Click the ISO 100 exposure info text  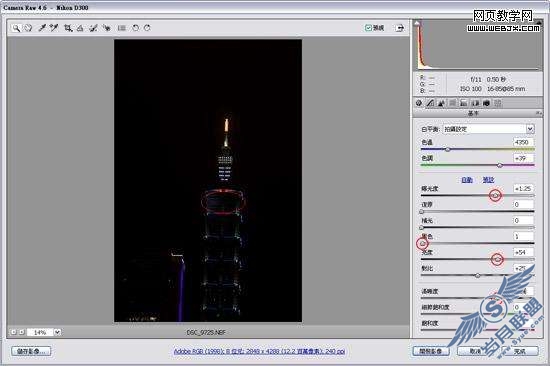pos(471,89)
